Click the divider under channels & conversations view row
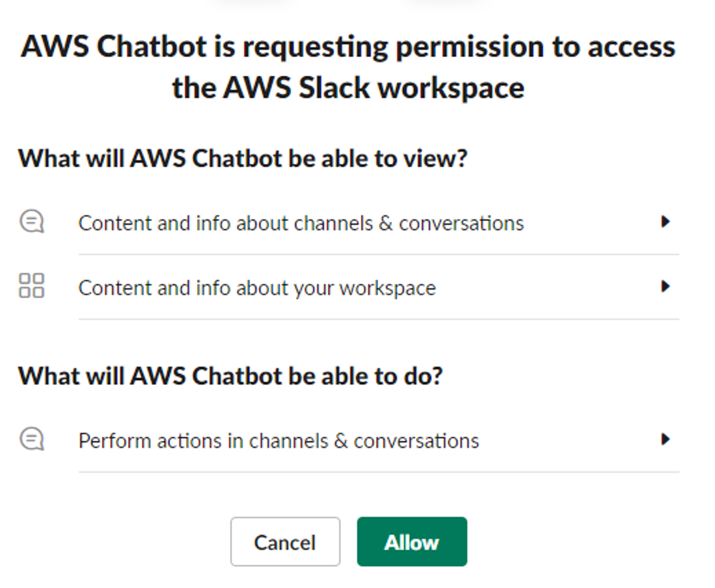The height and width of the screenshot is (588, 715). [x=379, y=254]
